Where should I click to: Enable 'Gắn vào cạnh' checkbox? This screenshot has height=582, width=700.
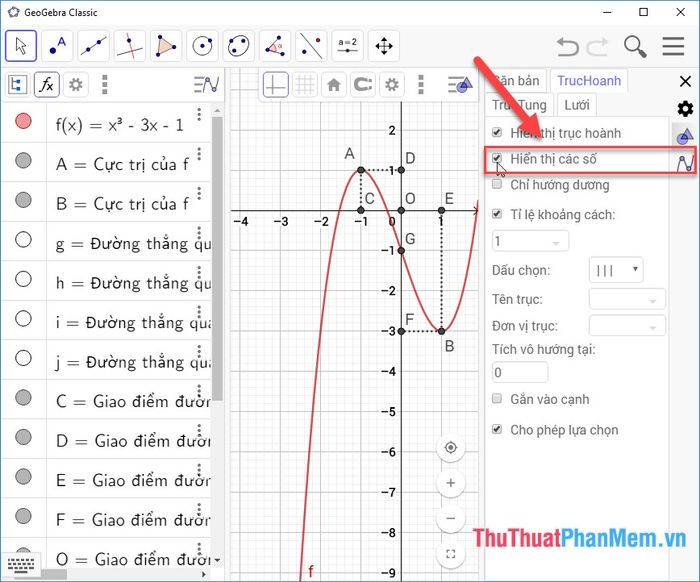(x=497, y=399)
